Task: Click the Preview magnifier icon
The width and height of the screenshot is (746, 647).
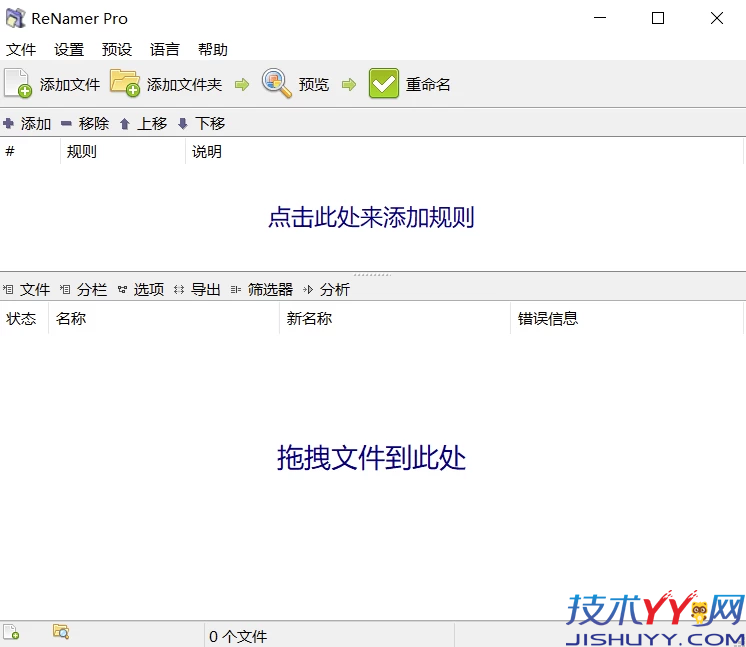Action: [x=276, y=83]
